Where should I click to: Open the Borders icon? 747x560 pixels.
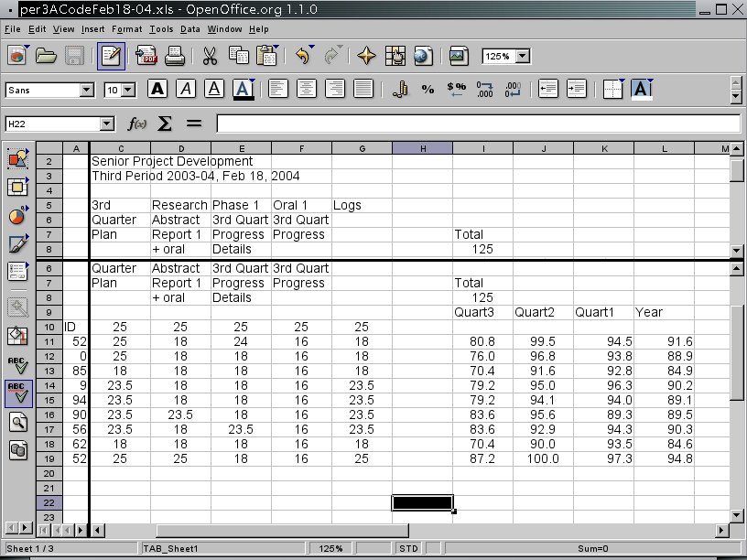pos(613,89)
